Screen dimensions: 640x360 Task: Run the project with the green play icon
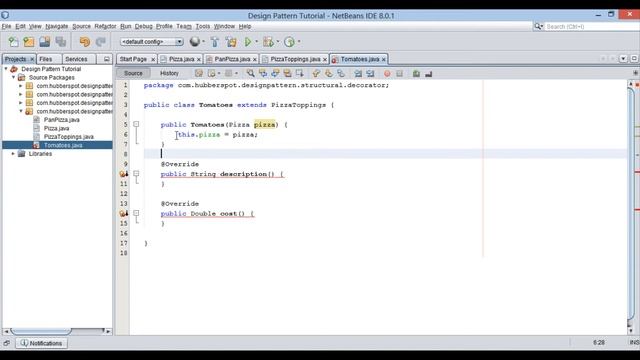[x=248, y=42]
